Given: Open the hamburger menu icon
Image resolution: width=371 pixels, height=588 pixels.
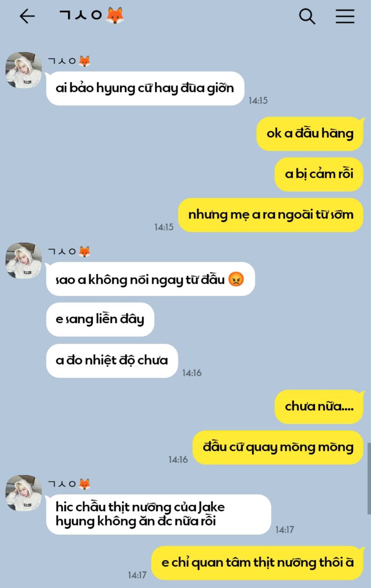Looking at the screenshot, I should click(345, 16).
